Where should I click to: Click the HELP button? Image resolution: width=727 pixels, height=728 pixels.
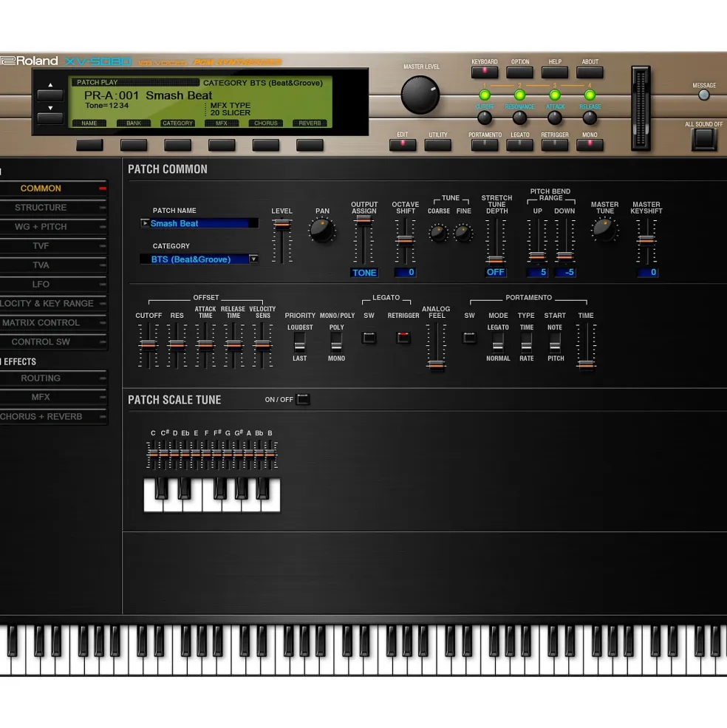(555, 72)
